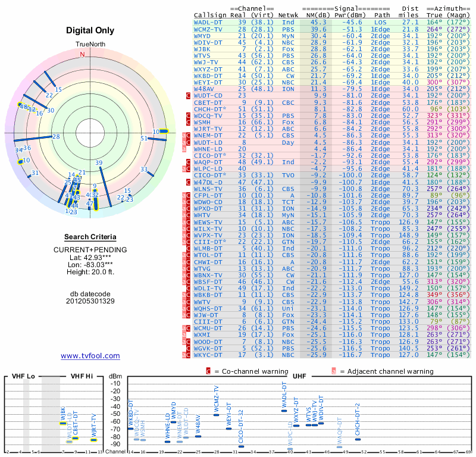Click the co-channel warning icon beside W47DL-D

[188, 182]
